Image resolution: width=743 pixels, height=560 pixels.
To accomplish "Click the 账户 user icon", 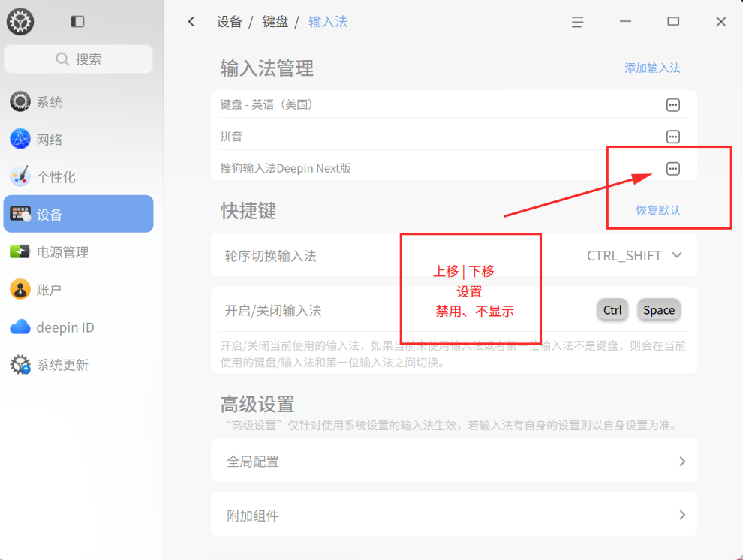I will pyautogui.click(x=20, y=289).
